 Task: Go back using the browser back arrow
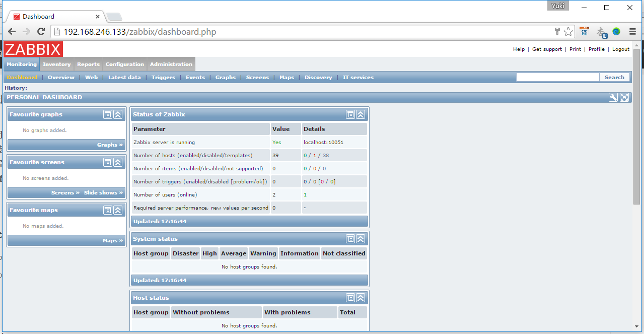(12, 32)
